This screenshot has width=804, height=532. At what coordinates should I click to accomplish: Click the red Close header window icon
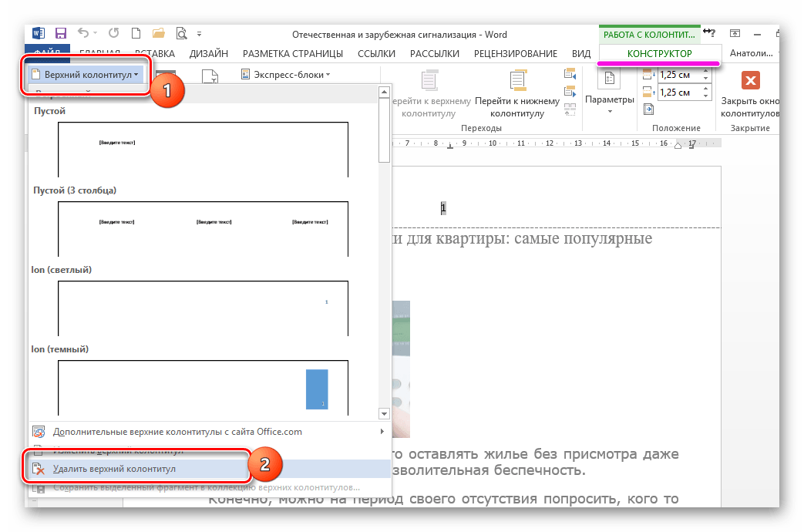(750, 80)
